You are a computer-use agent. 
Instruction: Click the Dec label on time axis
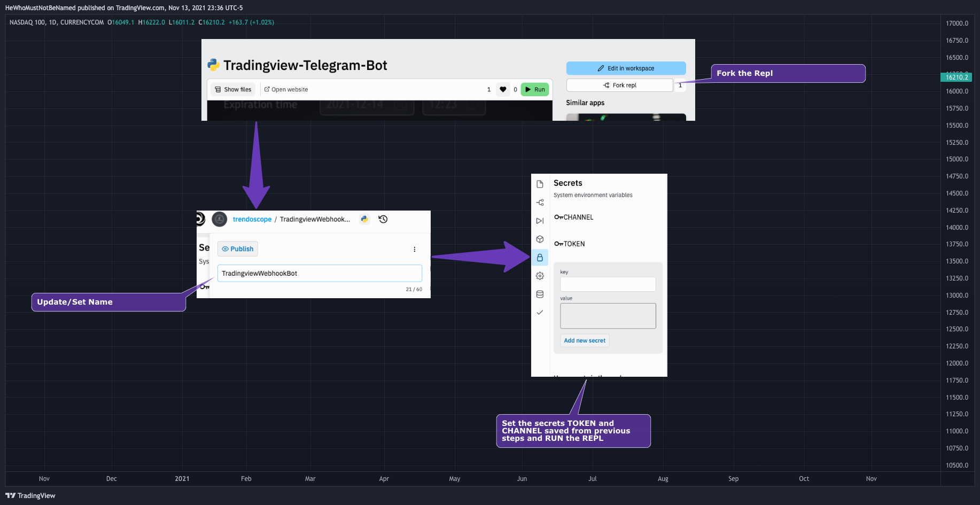(x=112, y=479)
